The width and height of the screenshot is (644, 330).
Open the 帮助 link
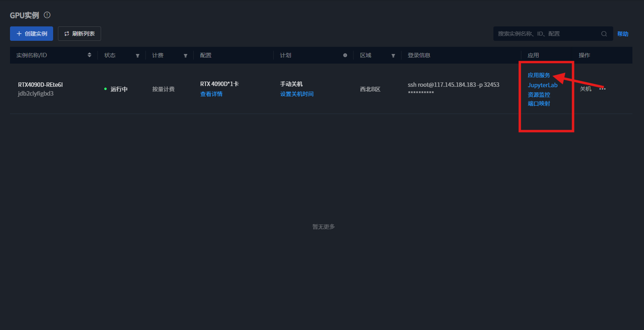point(622,34)
